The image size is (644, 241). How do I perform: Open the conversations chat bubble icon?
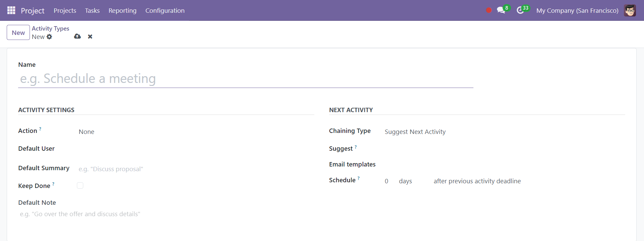tap(501, 10)
